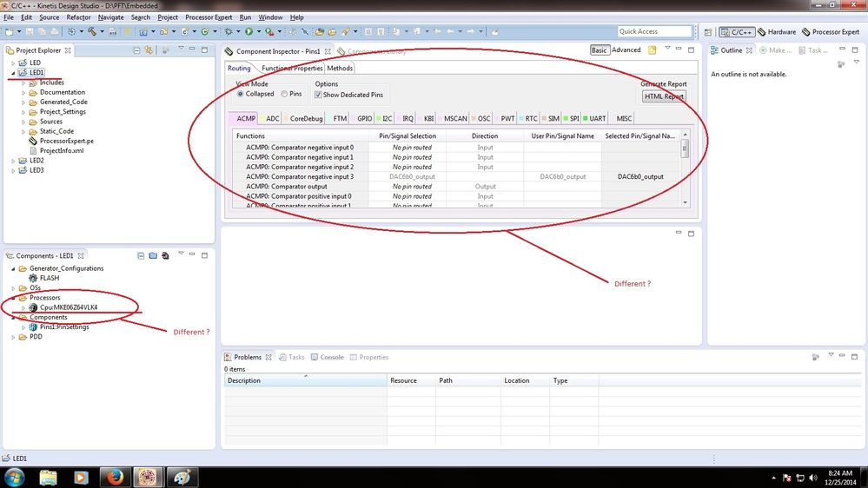Click the HTML Report button
The height and width of the screenshot is (488, 868).
pos(664,96)
